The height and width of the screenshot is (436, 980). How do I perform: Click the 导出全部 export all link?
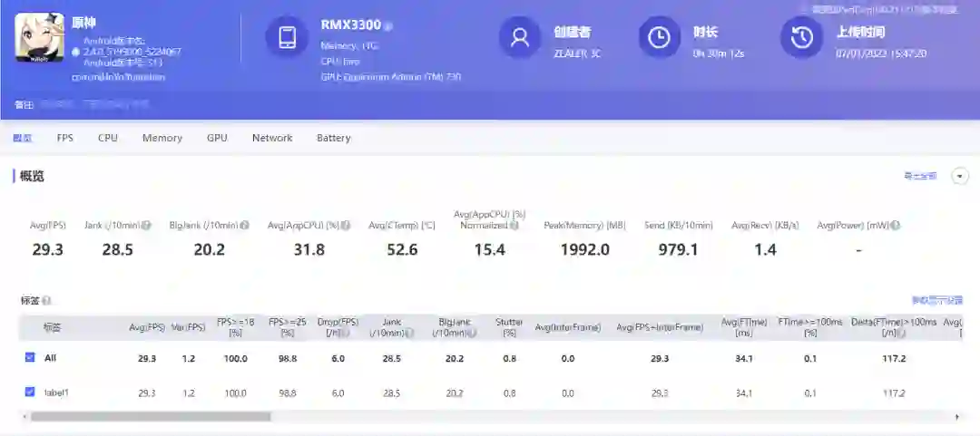920,176
